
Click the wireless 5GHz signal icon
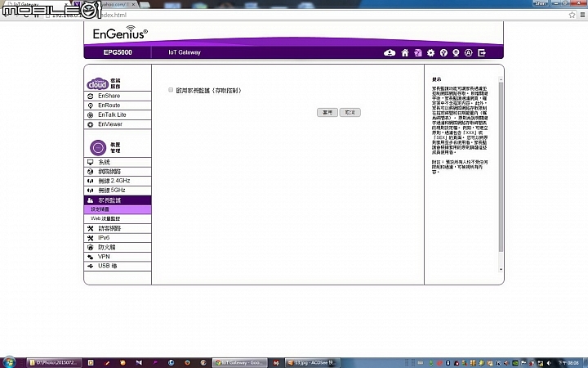[x=90, y=191]
